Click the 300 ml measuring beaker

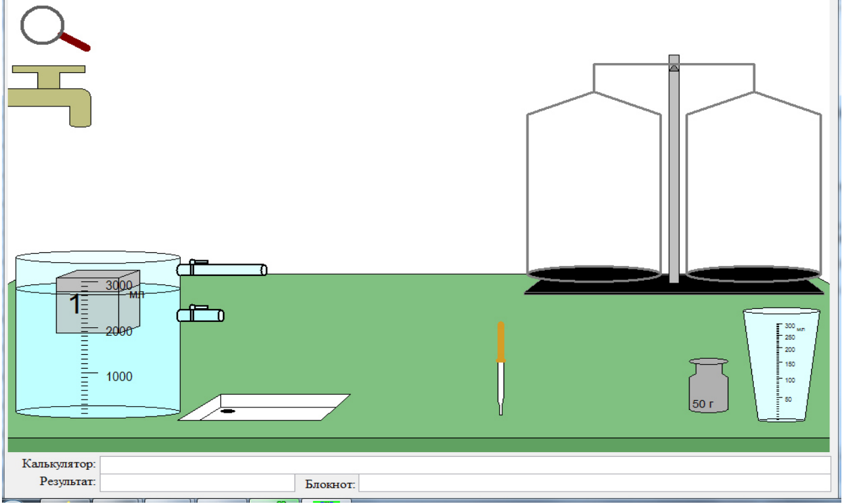click(x=782, y=365)
